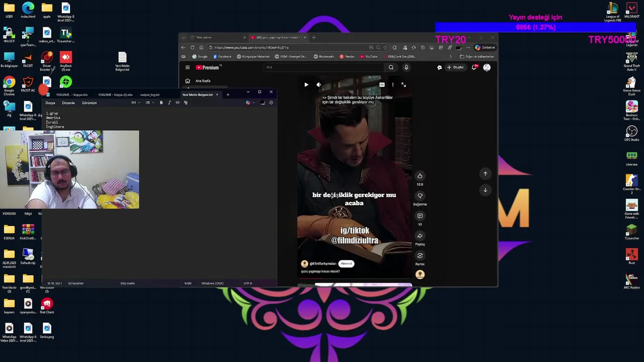Open Riot Client desktop icon

click(47, 306)
